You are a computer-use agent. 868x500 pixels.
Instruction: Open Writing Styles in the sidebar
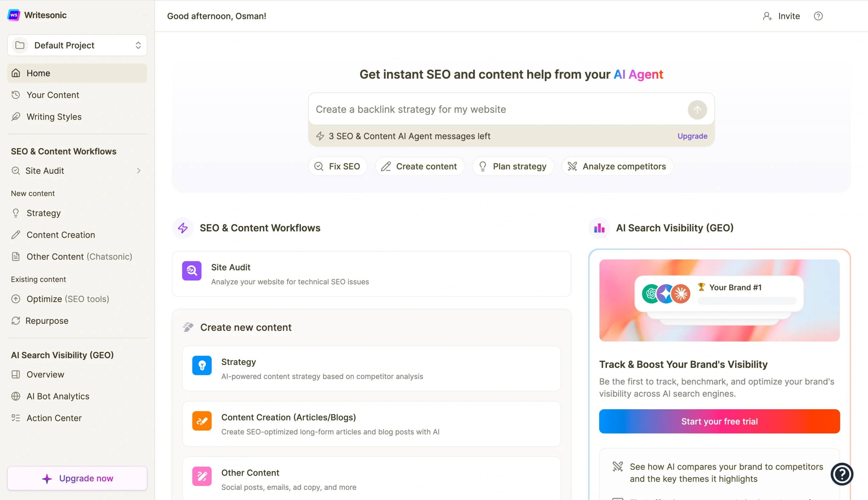pos(77,117)
